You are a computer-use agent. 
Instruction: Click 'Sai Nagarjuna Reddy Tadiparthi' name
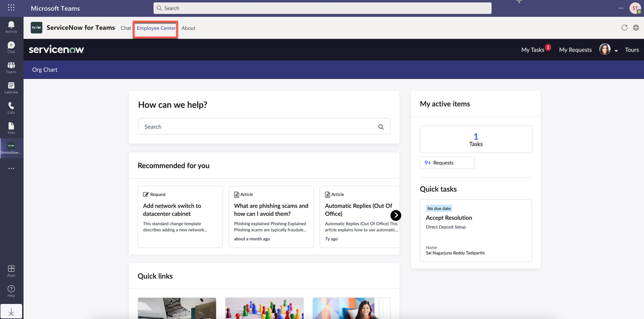(455, 253)
